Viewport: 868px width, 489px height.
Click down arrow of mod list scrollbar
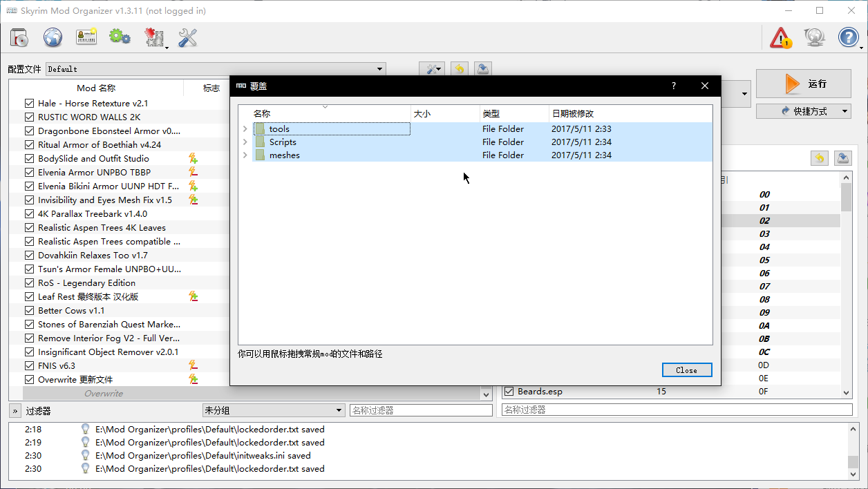(x=485, y=394)
